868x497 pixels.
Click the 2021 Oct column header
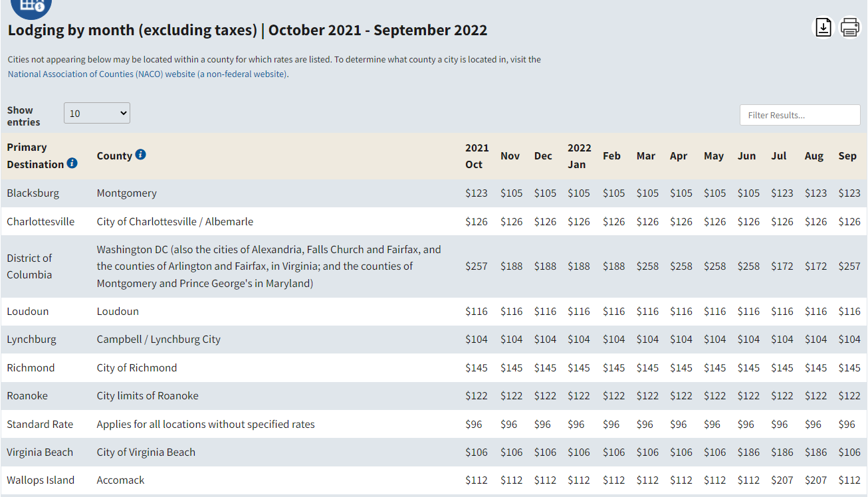click(477, 155)
